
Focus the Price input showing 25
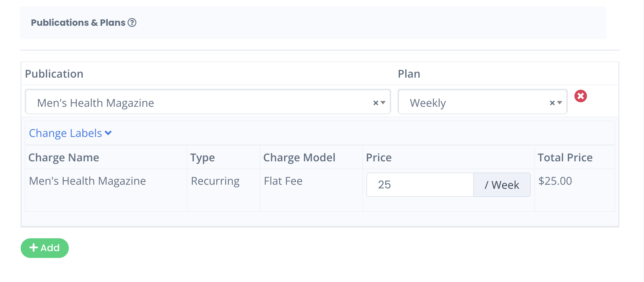[420, 185]
